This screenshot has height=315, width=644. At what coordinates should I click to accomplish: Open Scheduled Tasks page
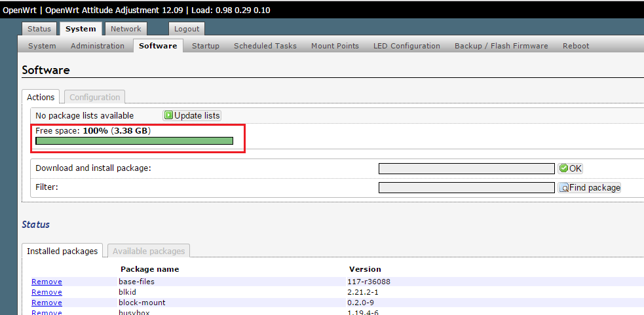(265, 46)
